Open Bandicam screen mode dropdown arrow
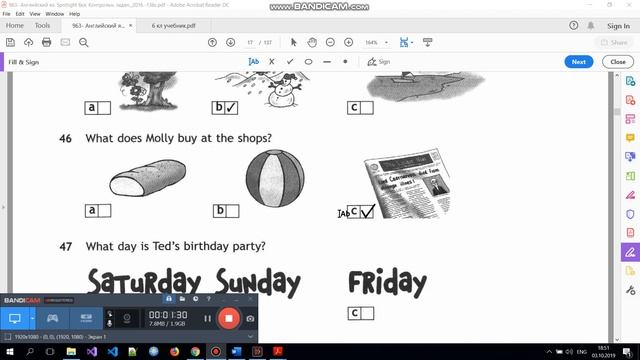Image resolution: width=640 pixels, height=360 pixels. click(32, 318)
